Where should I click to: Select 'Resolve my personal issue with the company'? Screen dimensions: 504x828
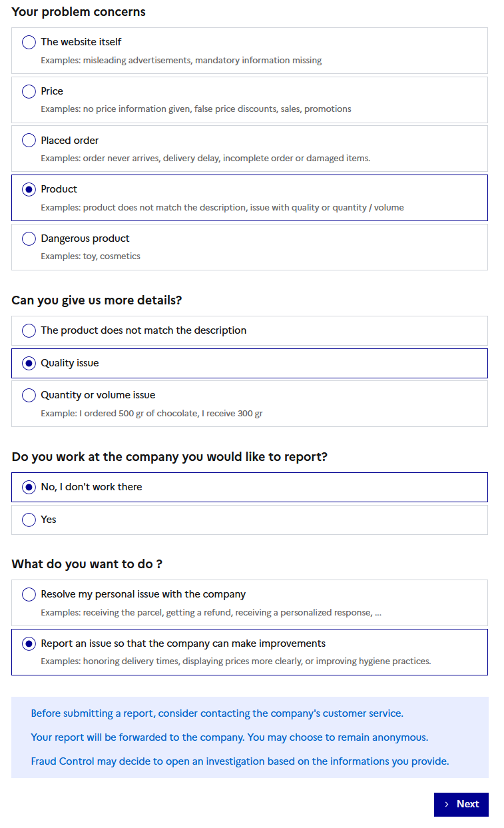pyautogui.click(x=29, y=594)
